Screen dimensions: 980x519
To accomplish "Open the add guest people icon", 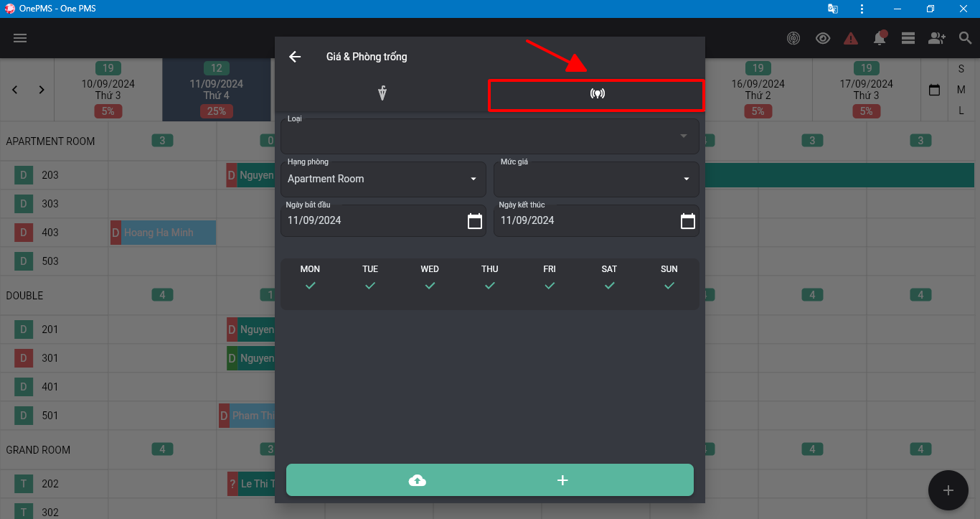I will coord(937,38).
